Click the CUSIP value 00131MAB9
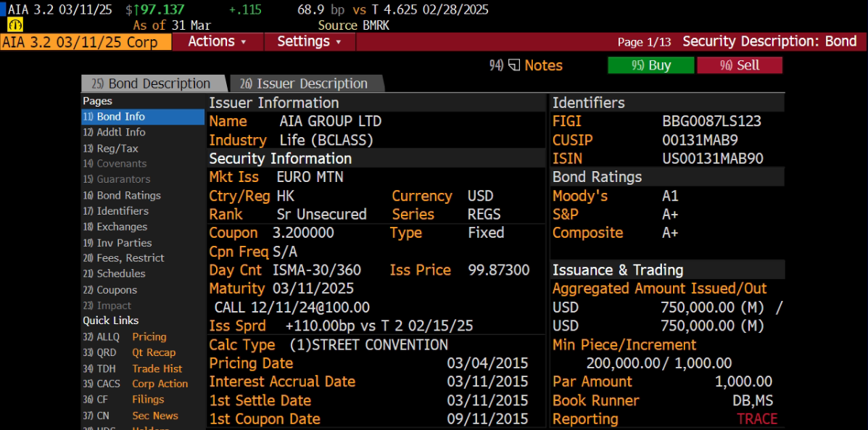Screen dimensions: 868x430 700,140
